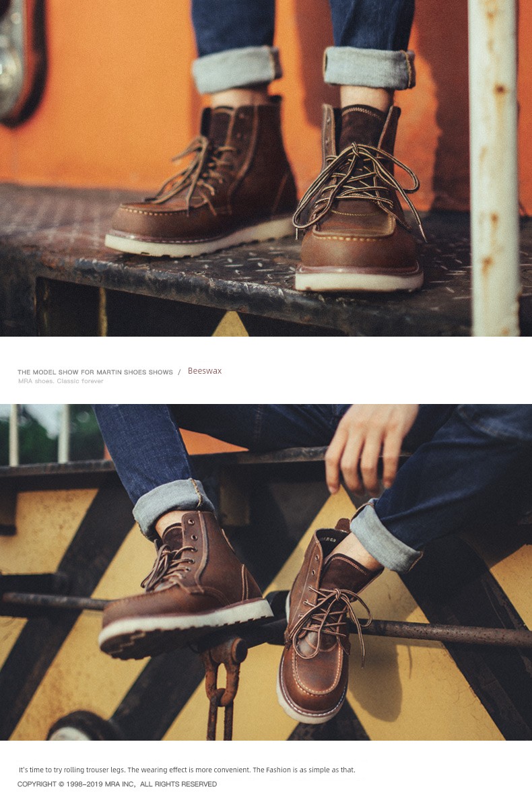The height and width of the screenshot is (808, 532).
Task: Click the copyright 1998-2019 MRA INC notice
Action: [x=117, y=784]
